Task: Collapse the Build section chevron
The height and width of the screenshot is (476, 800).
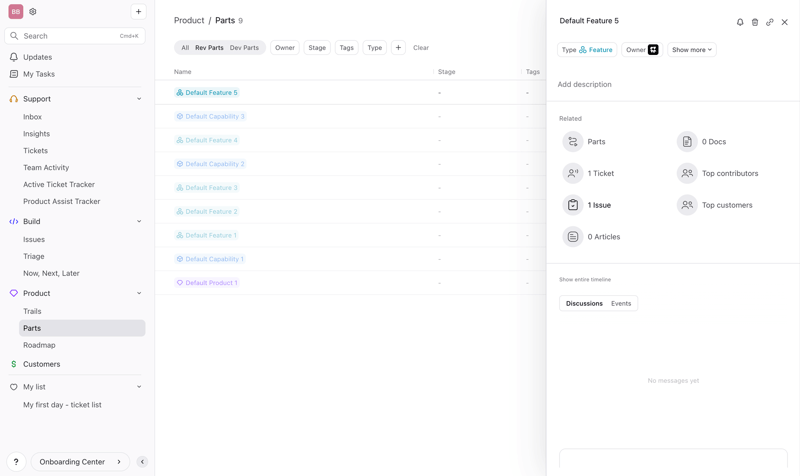Action: pos(139,221)
